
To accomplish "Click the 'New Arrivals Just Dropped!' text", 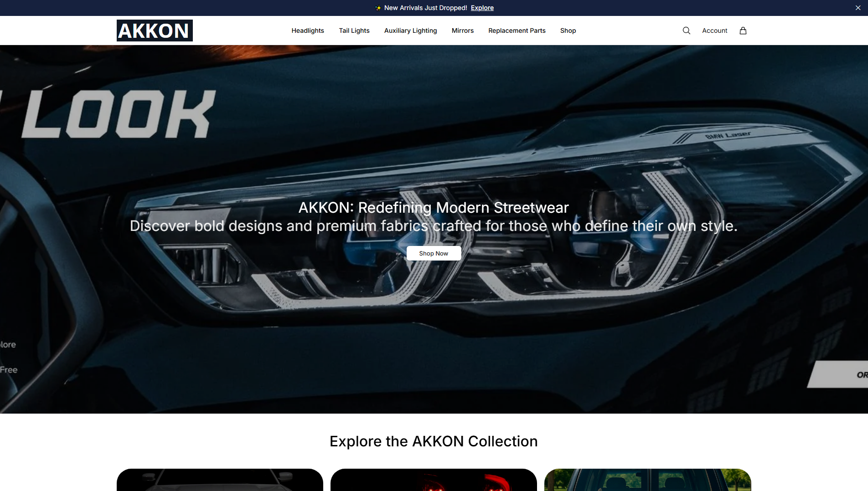I will pos(425,8).
